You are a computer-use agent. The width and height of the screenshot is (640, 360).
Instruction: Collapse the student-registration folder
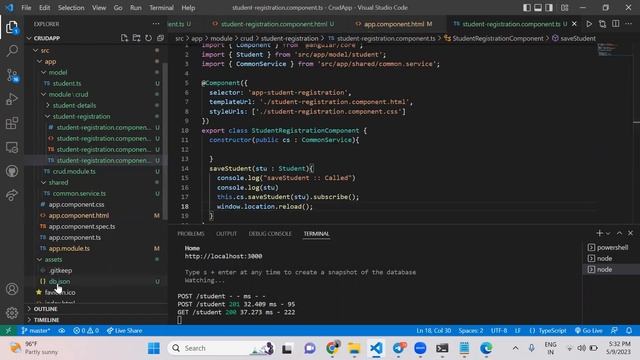click(x=48, y=116)
